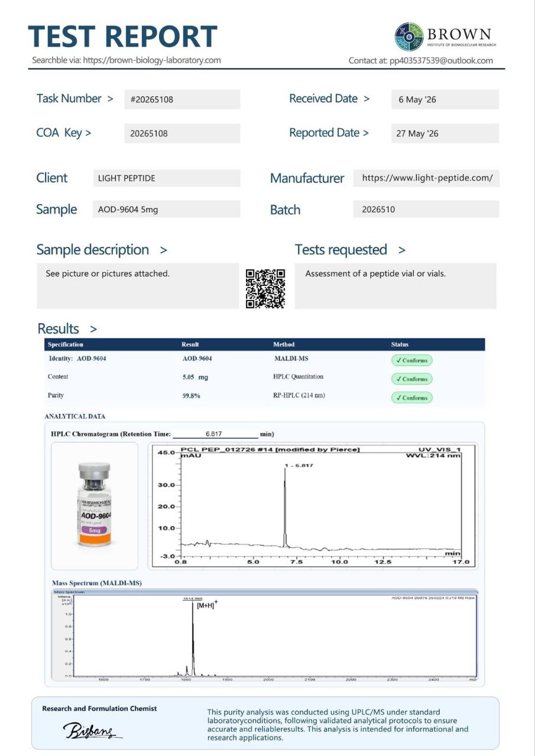Viewport: 535px width, 756px height.
Task: Click the contact email address
Action: tap(441, 60)
